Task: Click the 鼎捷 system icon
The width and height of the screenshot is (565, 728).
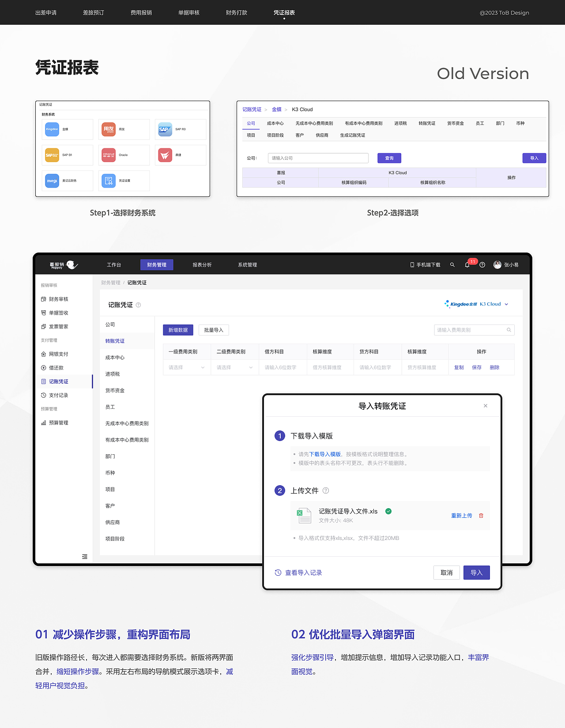Action: [165, 155]
